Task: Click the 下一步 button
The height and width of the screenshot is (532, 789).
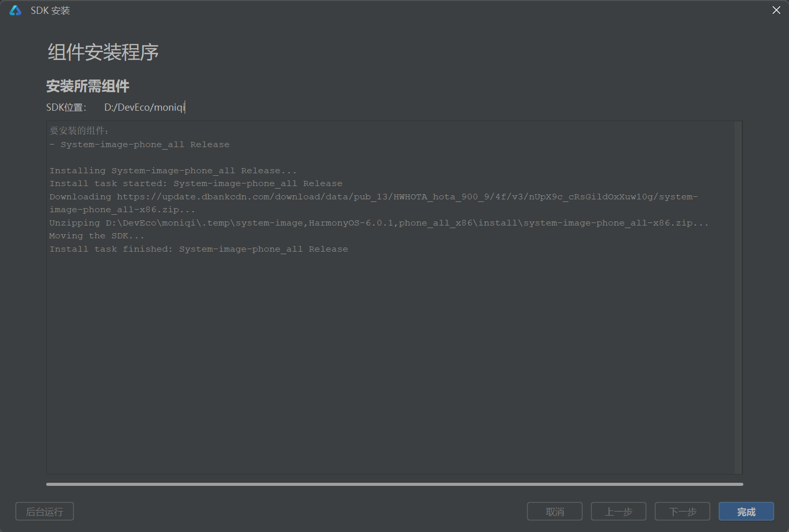Action: [x=683, y=511]
